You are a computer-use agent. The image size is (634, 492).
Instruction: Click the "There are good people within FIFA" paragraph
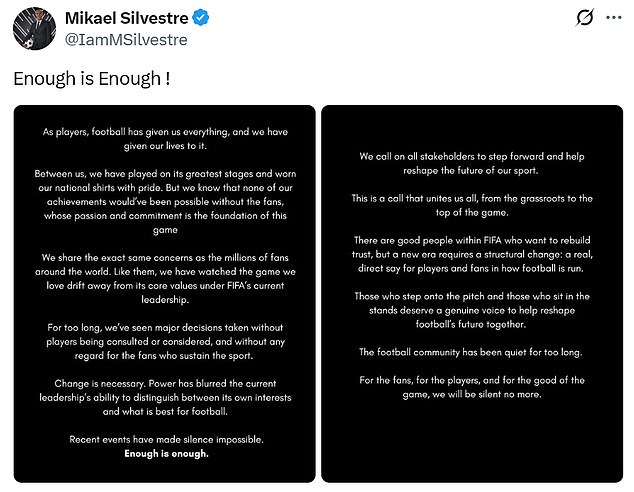point(472,254)
